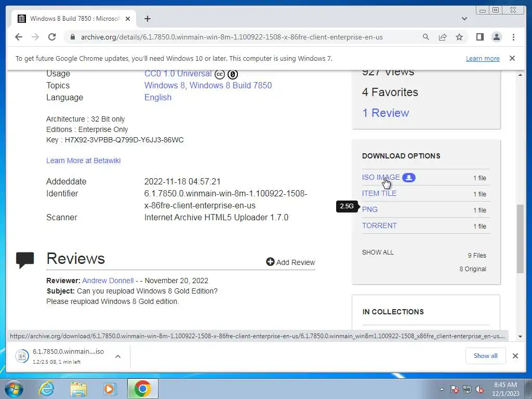The image size is (532, 399).
Task: Click the forward navigation arrow
Action: [35, 37]
